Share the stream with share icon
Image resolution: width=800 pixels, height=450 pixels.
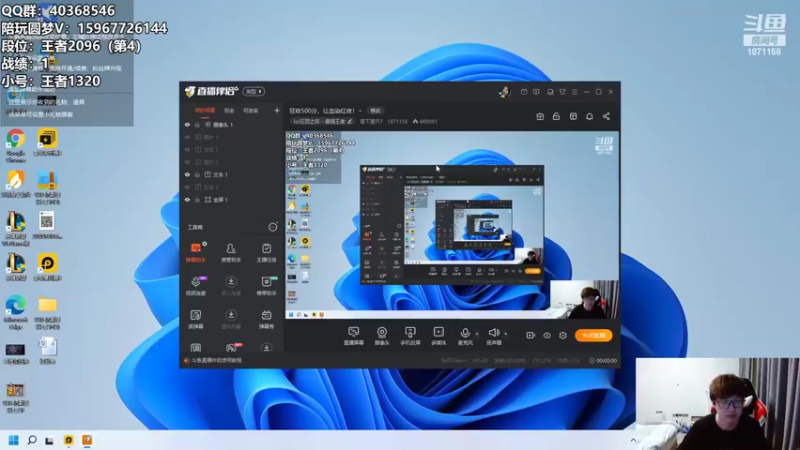pos(606,116)
